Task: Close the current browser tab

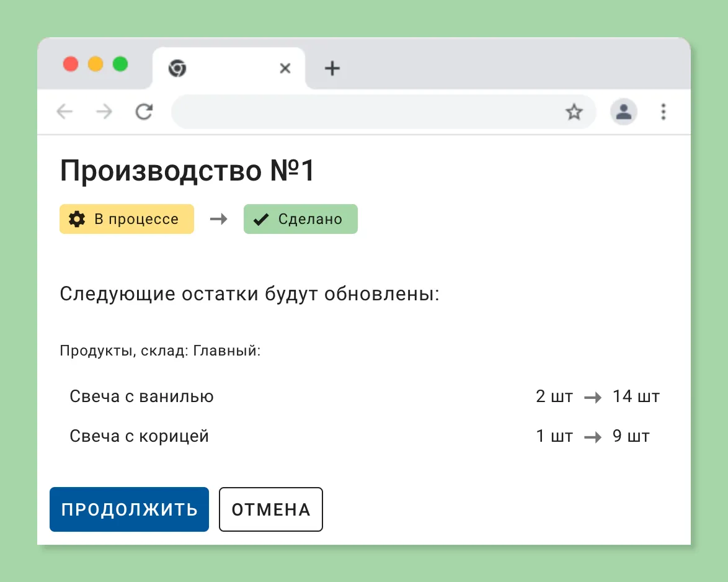Action: [x=285, y=68]
